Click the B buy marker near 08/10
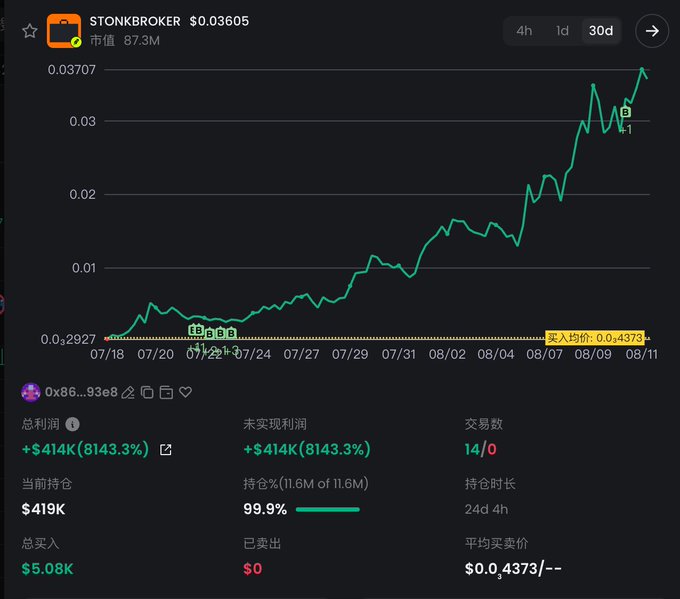680x599 pixels. (625, 112)
